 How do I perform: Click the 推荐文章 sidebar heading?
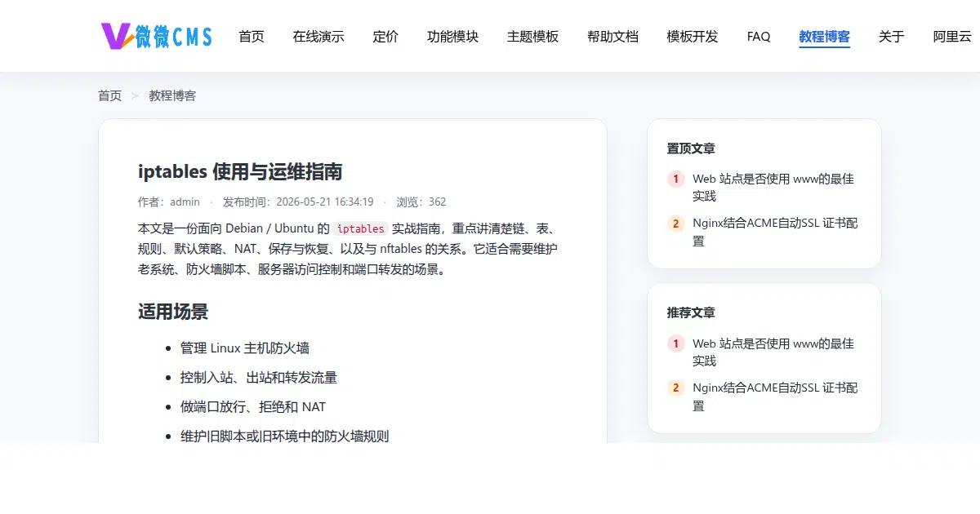[x=691, y=312]
